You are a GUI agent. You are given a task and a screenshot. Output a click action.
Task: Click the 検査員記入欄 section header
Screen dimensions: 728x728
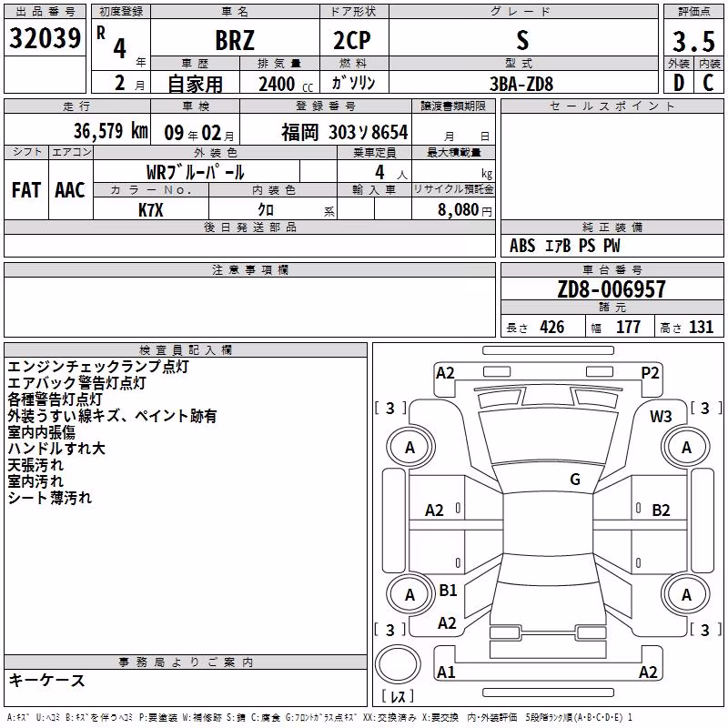click(x=186, y=350)
